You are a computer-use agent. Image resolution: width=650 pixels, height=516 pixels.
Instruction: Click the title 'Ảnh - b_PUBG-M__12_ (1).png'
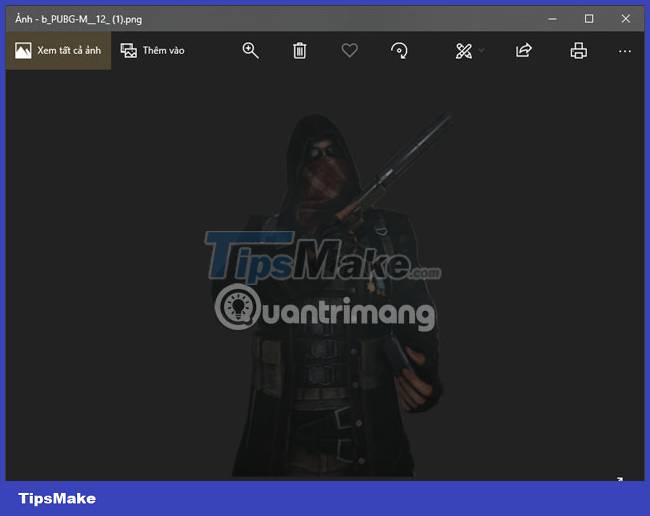coord(79,19)
